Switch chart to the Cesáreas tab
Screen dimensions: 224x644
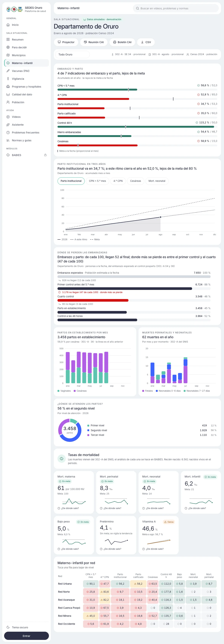pyautogui.click(x=136, y=181)
